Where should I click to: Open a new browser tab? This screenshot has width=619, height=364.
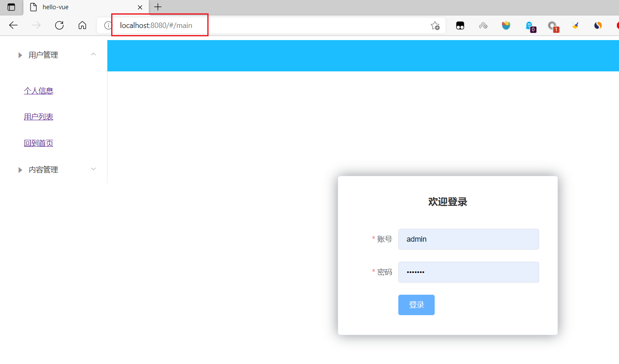tap(158, 7)
